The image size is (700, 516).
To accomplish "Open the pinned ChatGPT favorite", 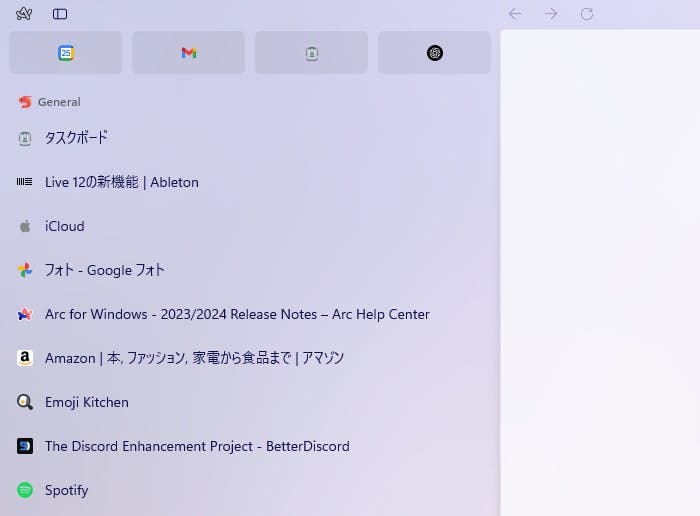I will [x=434, y=53].
